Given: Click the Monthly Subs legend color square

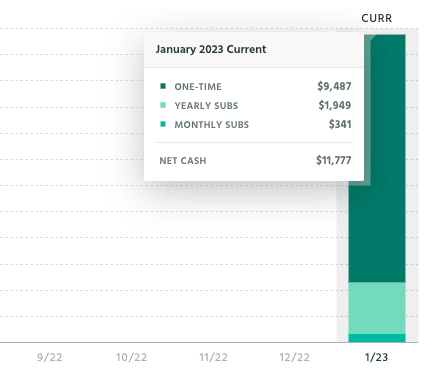Looking at the screenshot, I should (163, 124).
